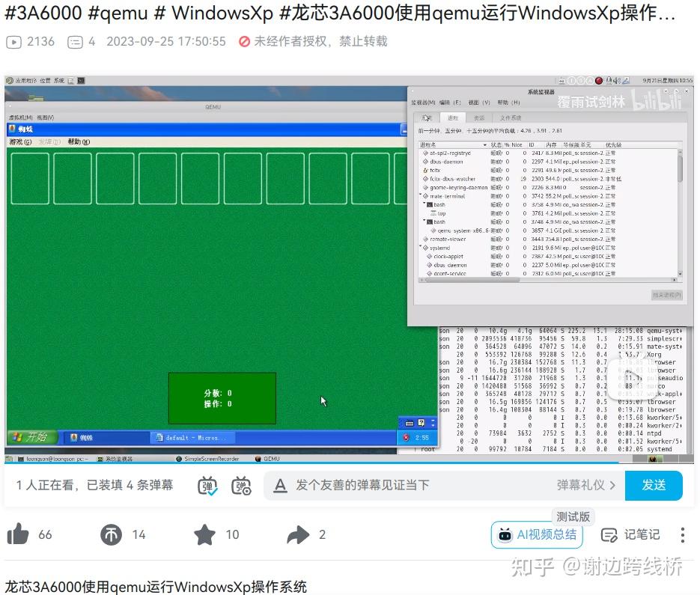Click the video title hashtag text
Image resolution: width=700 pixels, height=595 pixels.
click(339, 13)
